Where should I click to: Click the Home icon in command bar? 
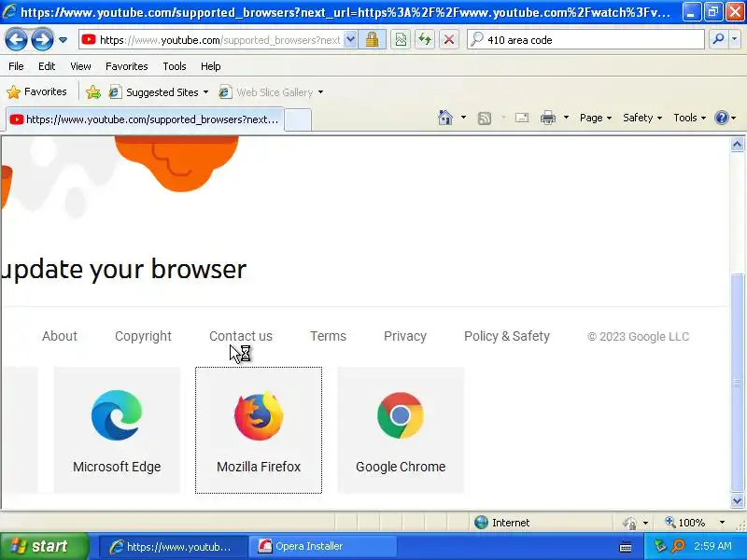[x=445, y=118]
